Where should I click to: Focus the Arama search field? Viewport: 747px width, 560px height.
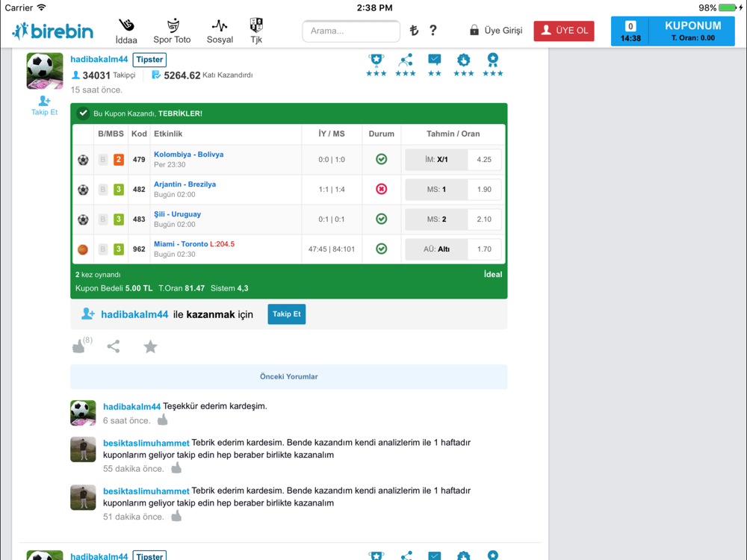(x=351, y=31)
